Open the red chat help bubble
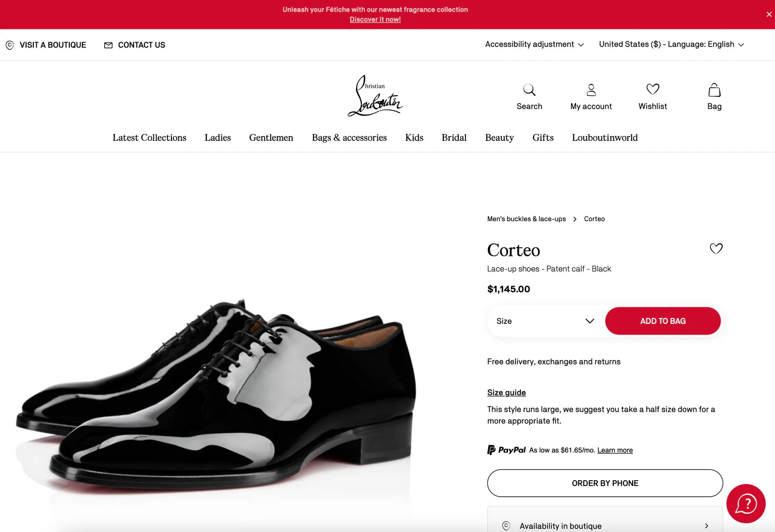 (745, 503)
